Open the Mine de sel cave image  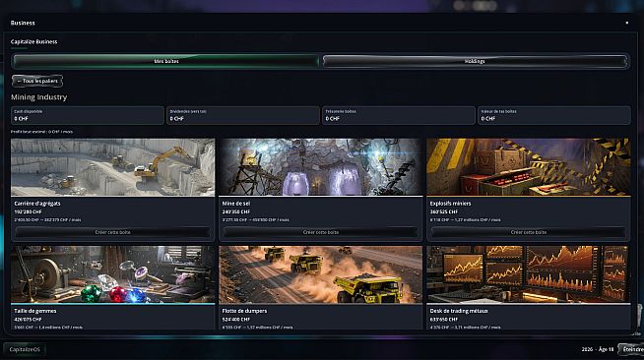pyautogui.click(x=321, y=167)
